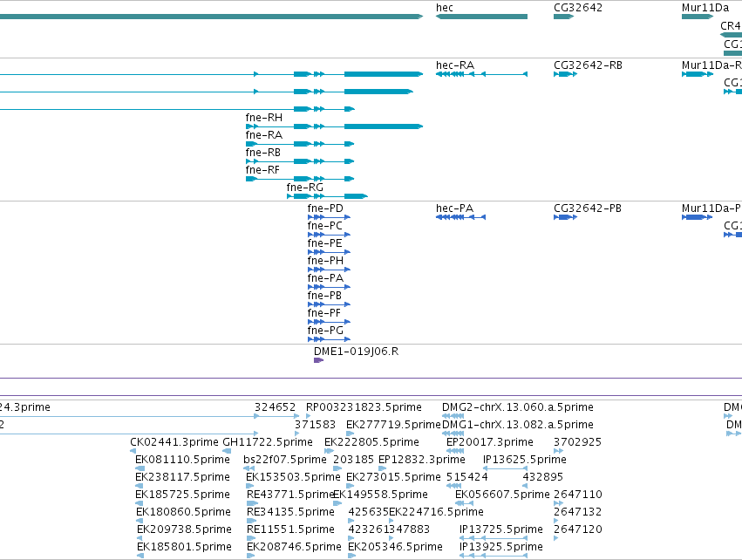Click the EK056607.5prime EST label

pos(502,495)
